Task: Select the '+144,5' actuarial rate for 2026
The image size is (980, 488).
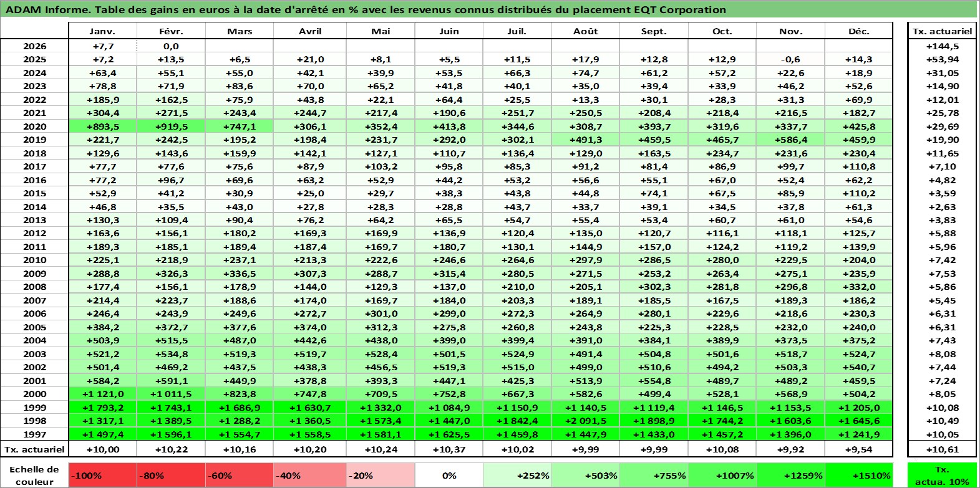Action: (x=942, y=46)
